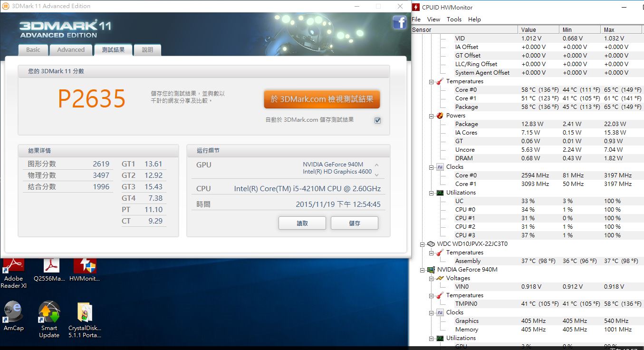View results on 3DMark.com orange button
Viewport: 644px width, 350px height.
(322, 99)
